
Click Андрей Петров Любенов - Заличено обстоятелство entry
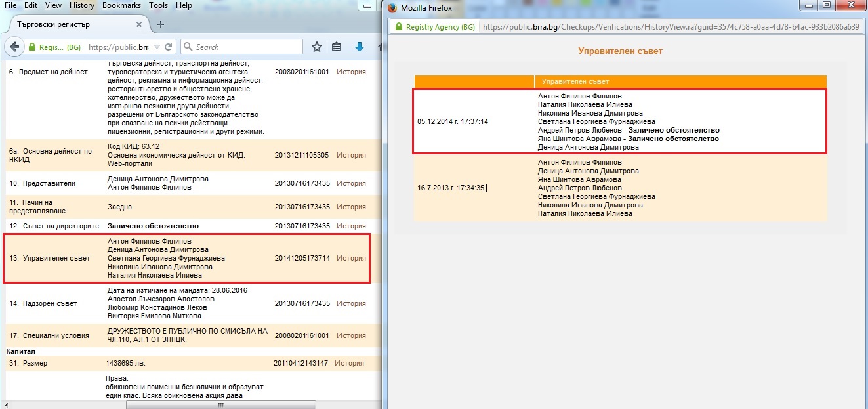tap(629, 130)
